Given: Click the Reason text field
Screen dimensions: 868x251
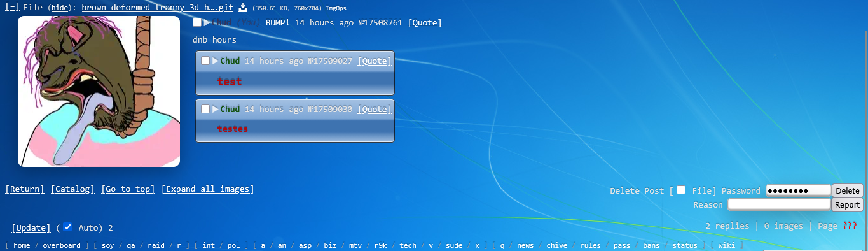Looking at the screenshot, I should tap(779, 204).
